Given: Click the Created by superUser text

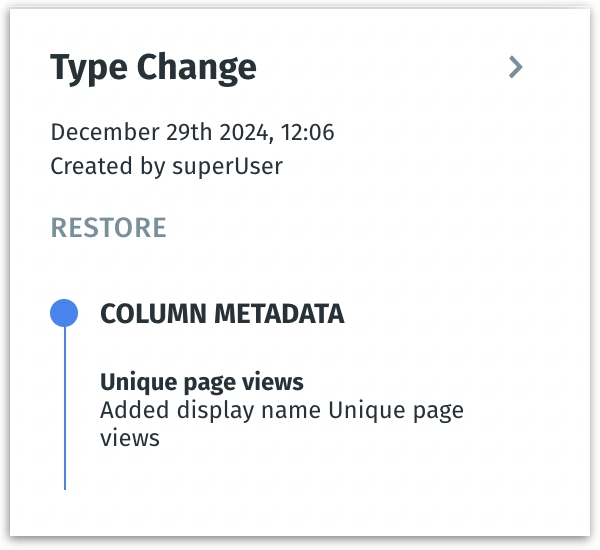Looking at the screenshot, I should pos(166,166).
